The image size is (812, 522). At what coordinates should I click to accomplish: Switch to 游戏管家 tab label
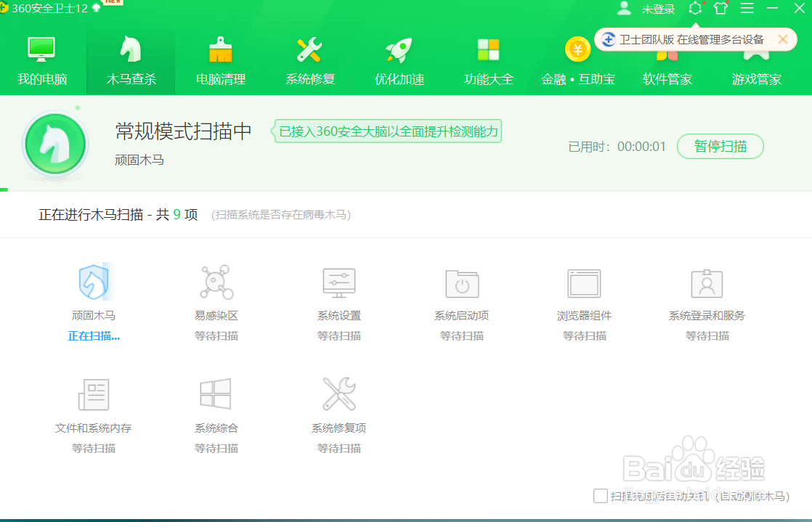[x=757, y=79]
